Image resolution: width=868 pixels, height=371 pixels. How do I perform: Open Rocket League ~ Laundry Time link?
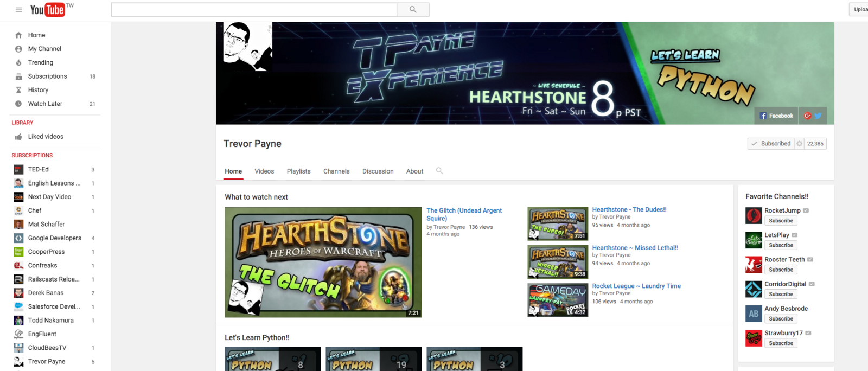tap(636, 286)
